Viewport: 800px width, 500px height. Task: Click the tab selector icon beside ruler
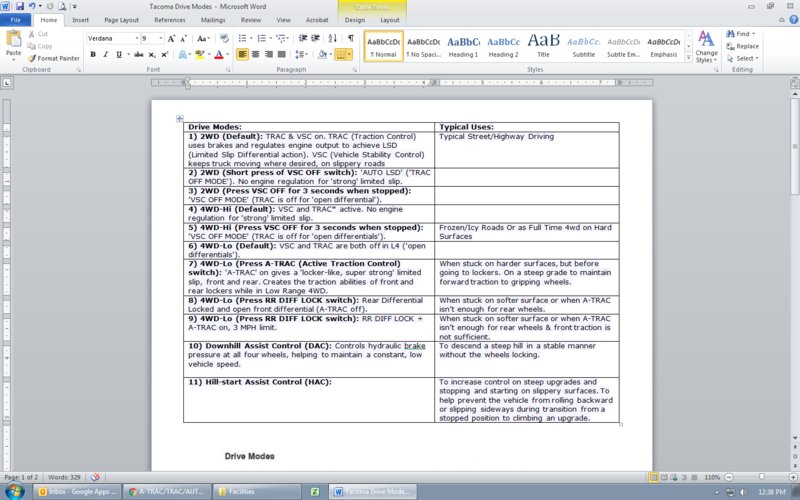[x=7, y=82]
